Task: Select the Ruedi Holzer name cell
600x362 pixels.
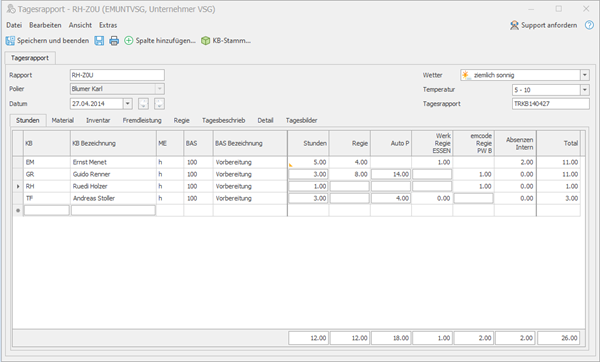Action: [113, 186]
